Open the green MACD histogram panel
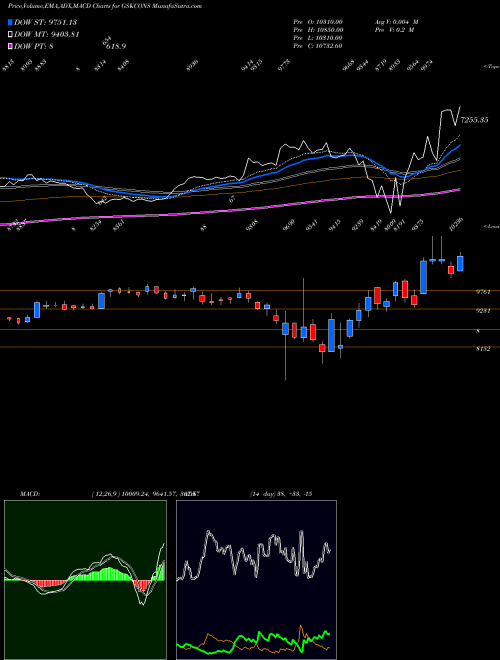 pos(85,580)
